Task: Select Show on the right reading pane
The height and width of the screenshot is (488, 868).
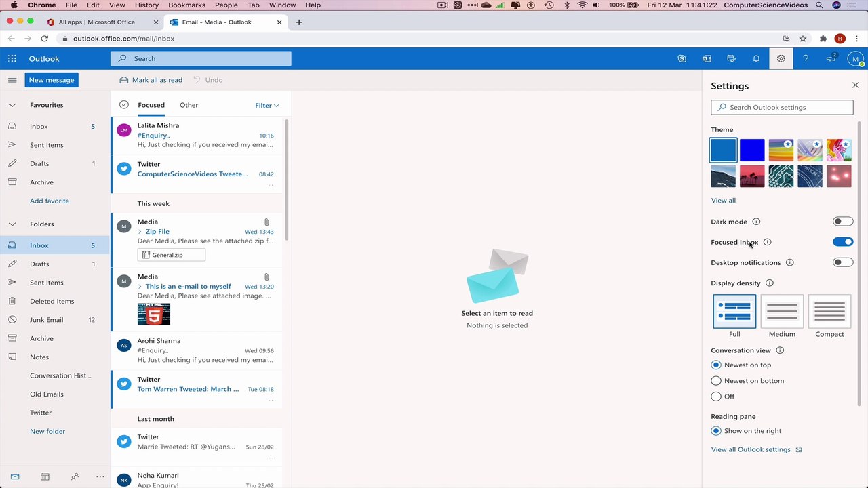Action: (716, 431)
